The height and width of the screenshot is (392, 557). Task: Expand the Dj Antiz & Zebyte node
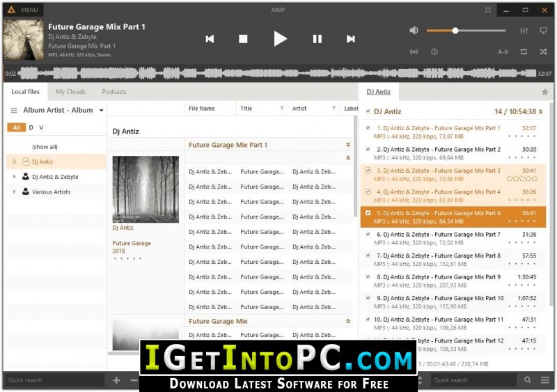pos(14,177)
